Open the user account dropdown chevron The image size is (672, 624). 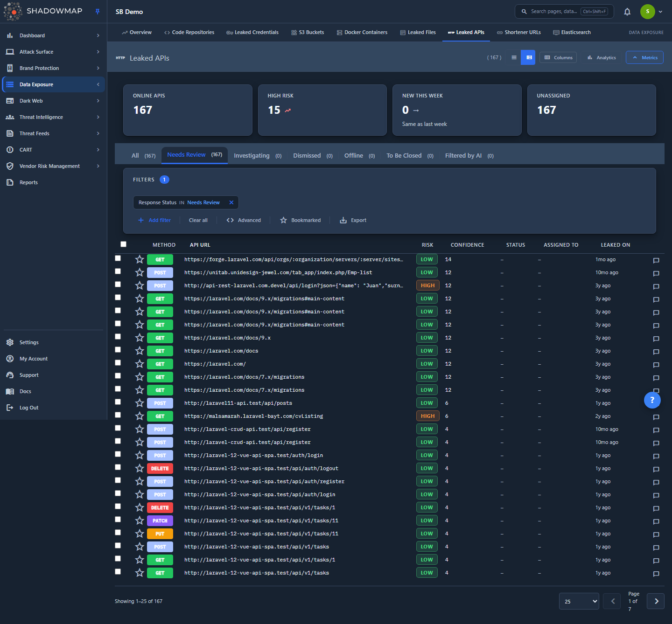coord(660,12)
